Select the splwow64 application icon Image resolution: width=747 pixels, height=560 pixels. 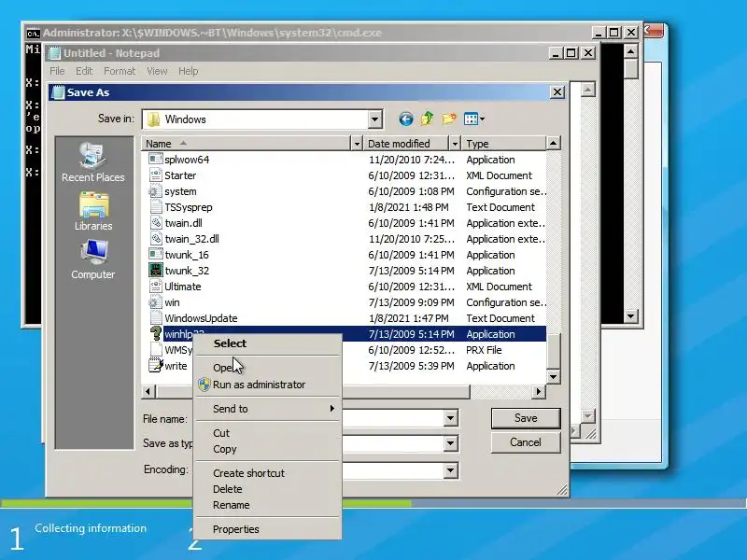click(x=156, y=159)
